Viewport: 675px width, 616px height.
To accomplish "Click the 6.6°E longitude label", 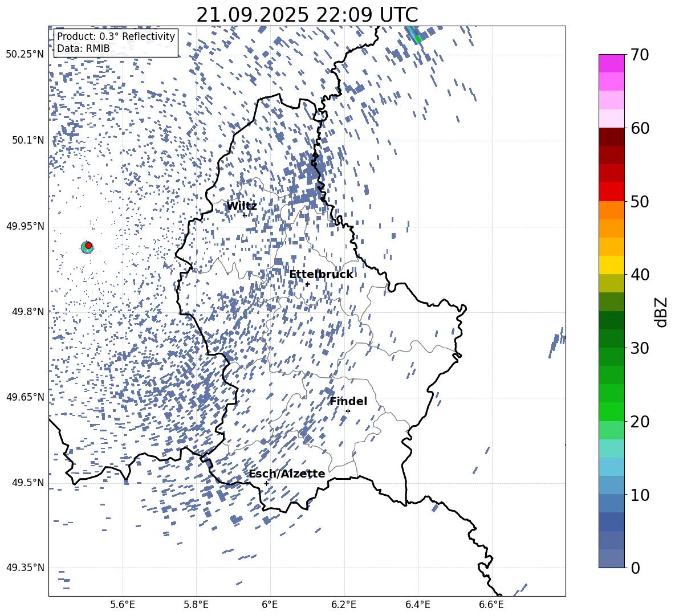I will tap(491, 605).
